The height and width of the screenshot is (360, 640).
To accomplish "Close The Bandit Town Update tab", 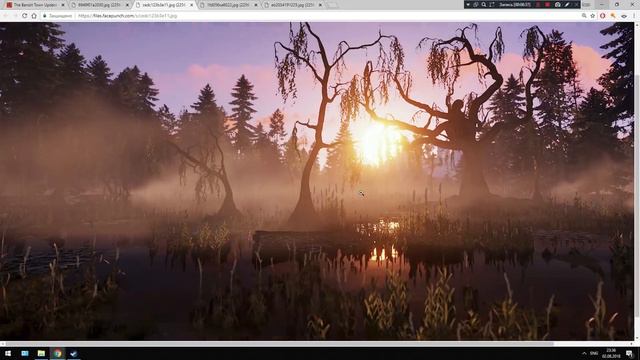I will point(63,5).
